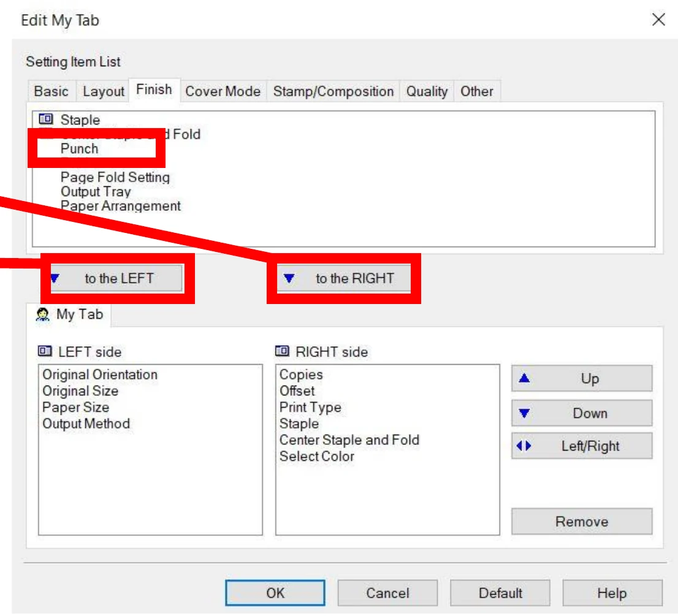678x616 pixels.
Task: Select Center Staple and Fold in RIGHT list
Action: [349, 440]
